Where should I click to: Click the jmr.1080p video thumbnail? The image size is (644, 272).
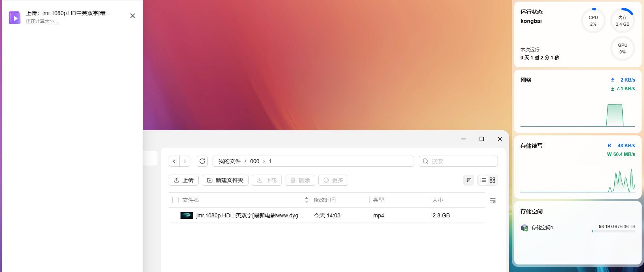pyautogui.click(x=187, y=215)
